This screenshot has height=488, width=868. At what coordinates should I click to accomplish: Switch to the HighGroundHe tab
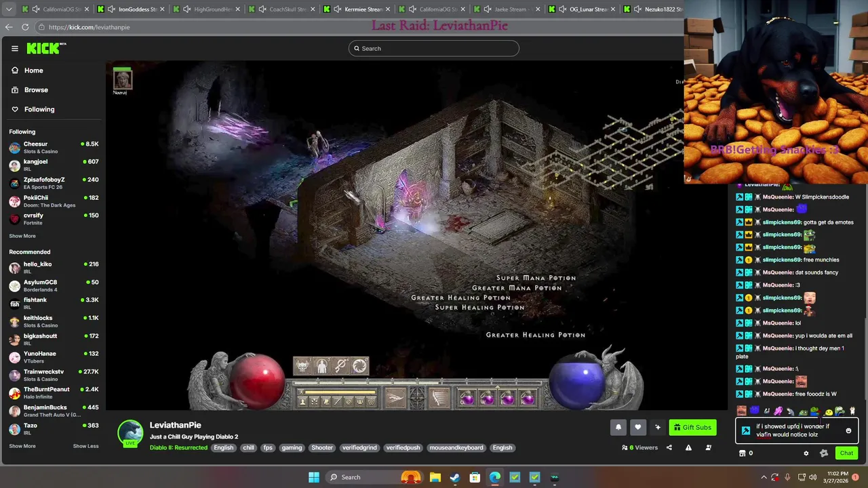[206, 9]
